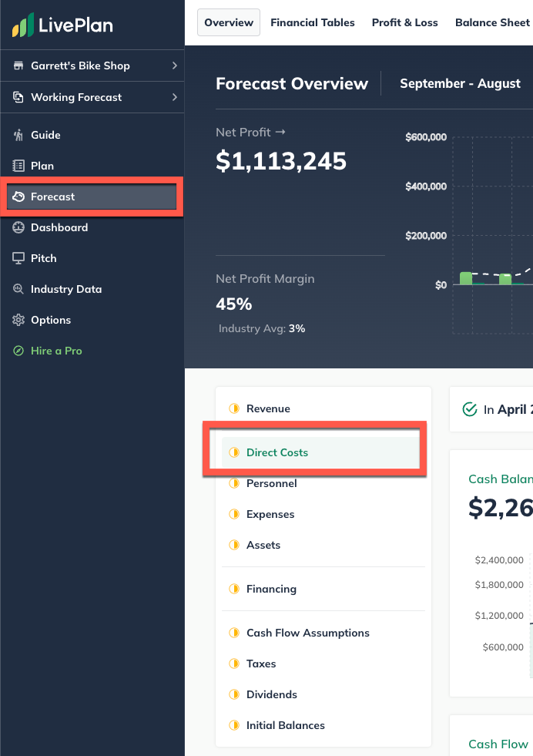
Task: Click the Cash Flow card heading
Action: pos(498,744)
